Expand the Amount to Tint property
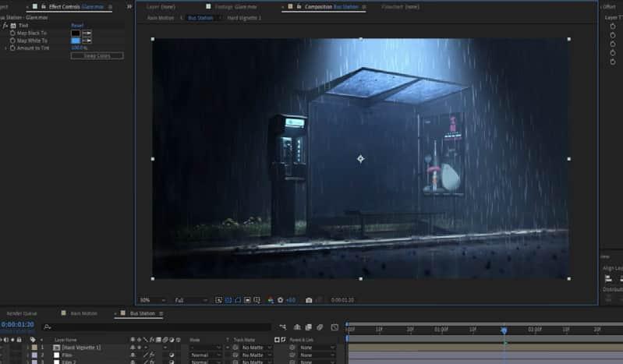The image size is (623, 364). click(5, 48)
